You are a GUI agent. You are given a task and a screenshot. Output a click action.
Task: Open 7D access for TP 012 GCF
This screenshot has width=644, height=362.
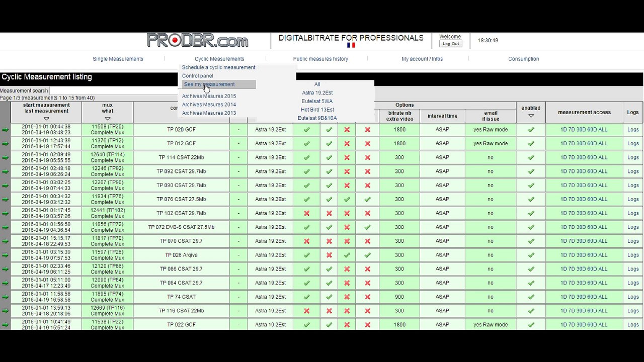(572, 144)
